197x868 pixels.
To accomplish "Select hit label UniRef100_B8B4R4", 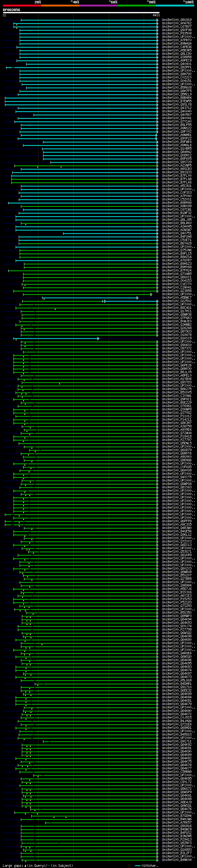I will [177, 98].
